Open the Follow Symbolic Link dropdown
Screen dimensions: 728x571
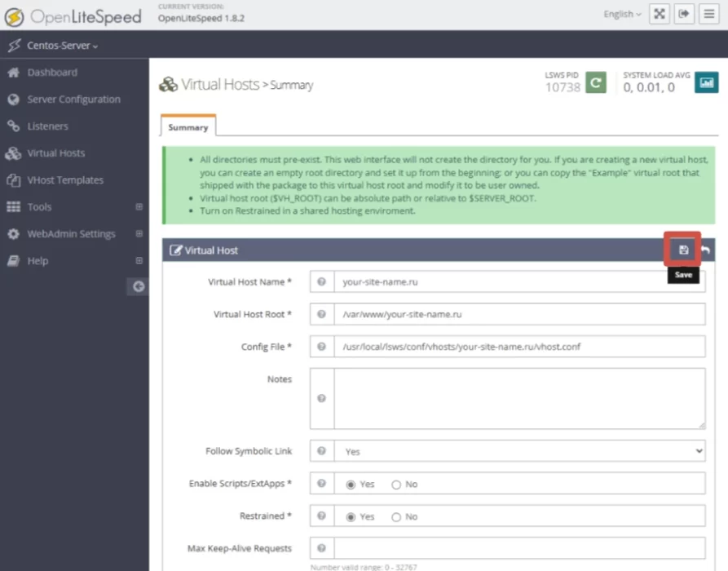coord(519,451)
